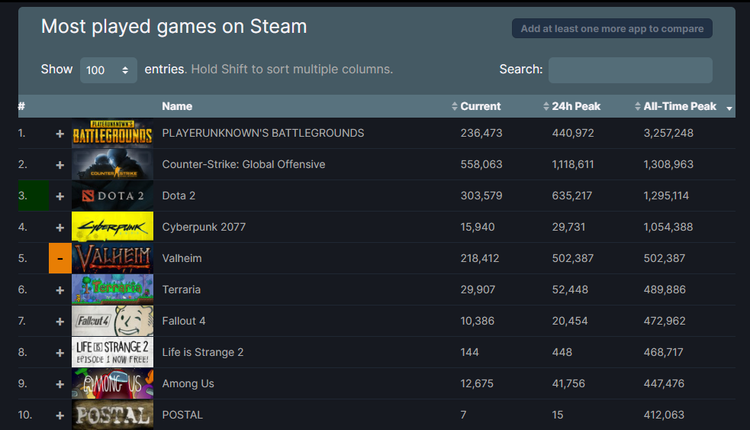The width and height of the screenshot is (750, 430).
Task: Click the POSTAL game logo
Action: [x=112, y=415]
